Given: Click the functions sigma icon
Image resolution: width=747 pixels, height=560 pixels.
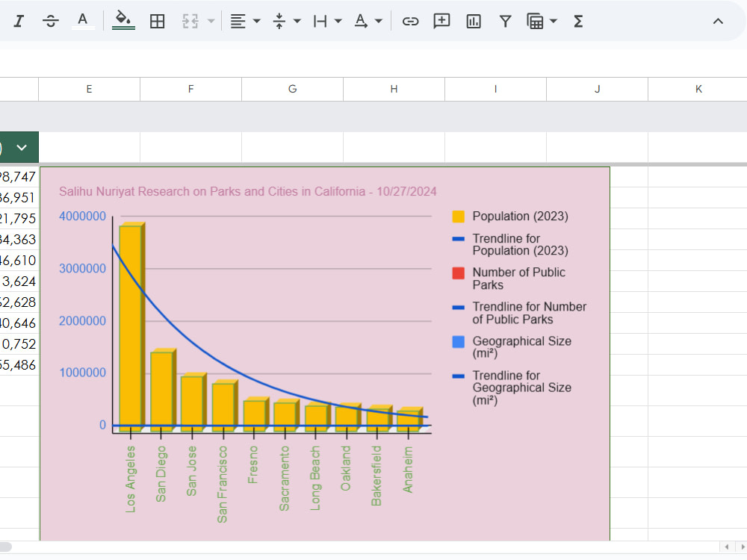Looking at the screenshot, I should click(578, 21).
